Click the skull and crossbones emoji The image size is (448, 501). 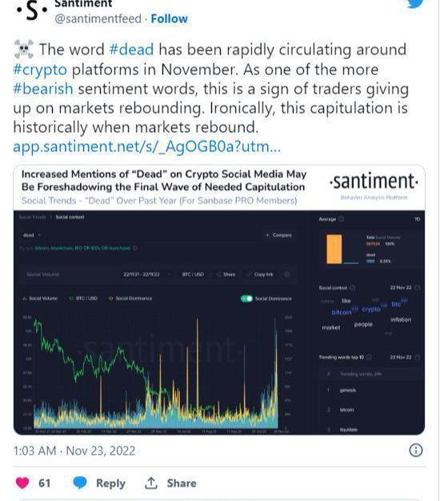pyautogui.click(x=24, y=49)
